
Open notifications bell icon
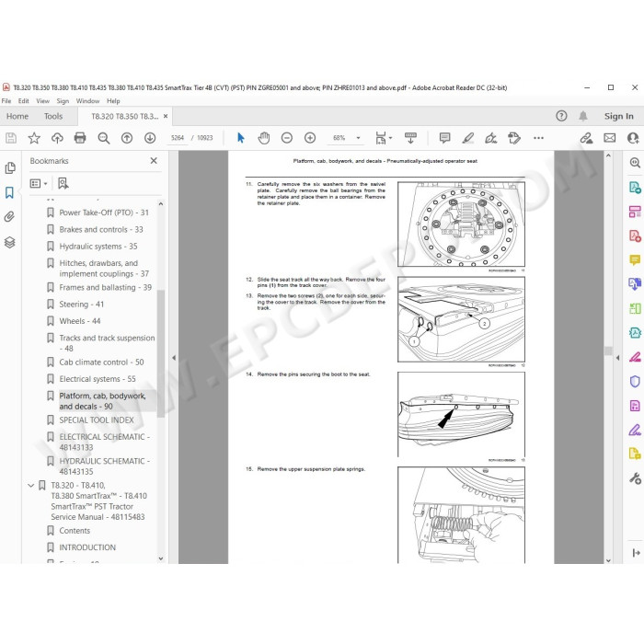coord(582,116)
